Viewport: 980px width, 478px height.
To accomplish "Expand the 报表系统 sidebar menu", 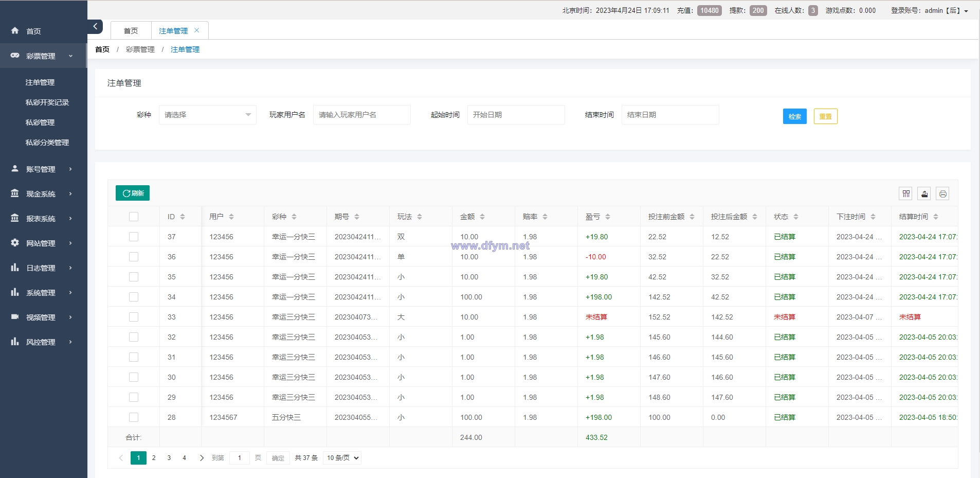I will (x=43, y=218).
